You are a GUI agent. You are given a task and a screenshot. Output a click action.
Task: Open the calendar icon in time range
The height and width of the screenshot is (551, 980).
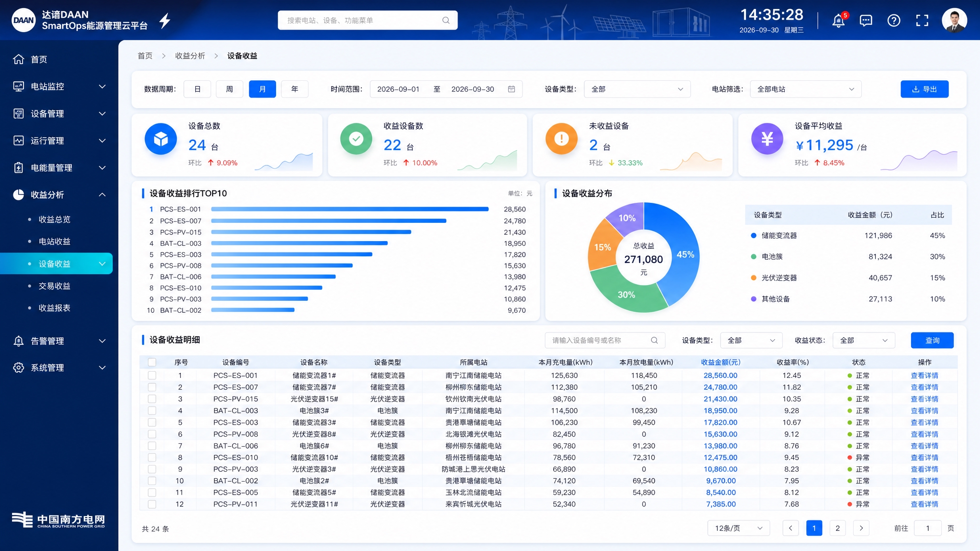click(x=511, y=89)
